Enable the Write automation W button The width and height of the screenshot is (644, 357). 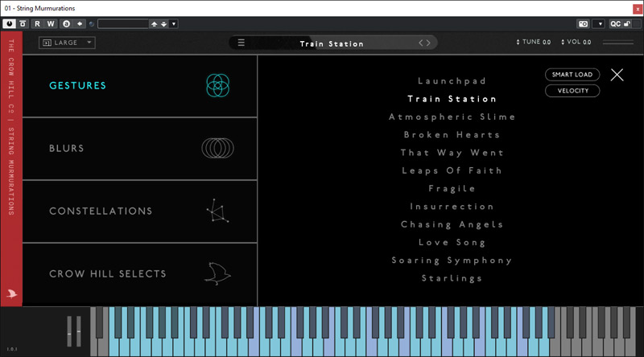pos(51,23)
